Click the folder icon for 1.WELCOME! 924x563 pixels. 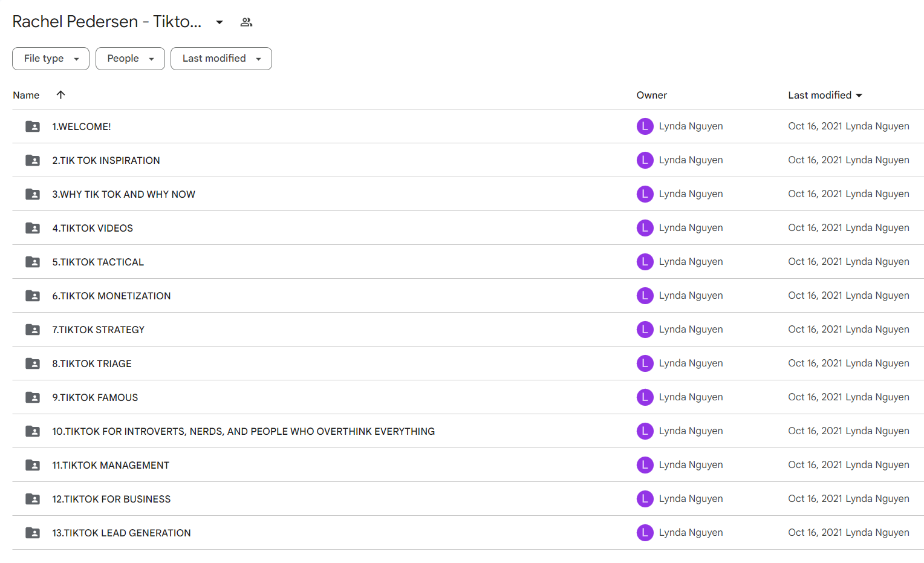[33, 126]
